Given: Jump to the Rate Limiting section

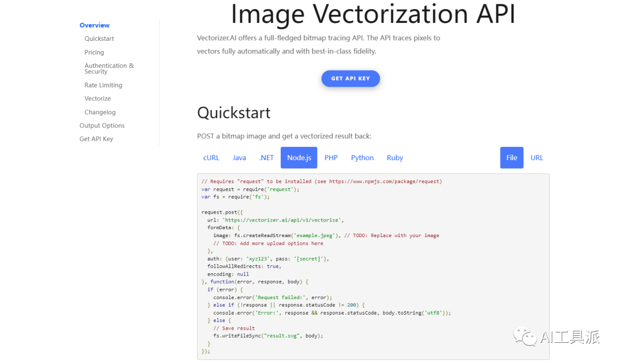Looking at the screenshot, I should point(103,85).
